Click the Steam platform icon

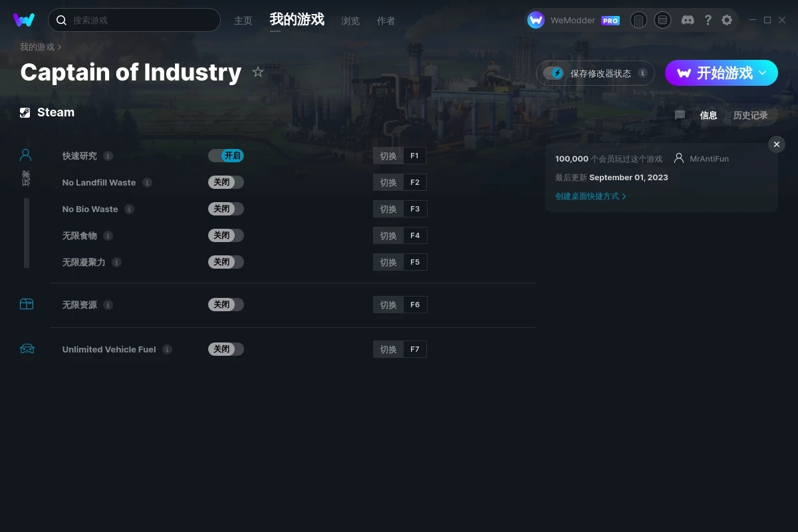[x=25, y=112]
